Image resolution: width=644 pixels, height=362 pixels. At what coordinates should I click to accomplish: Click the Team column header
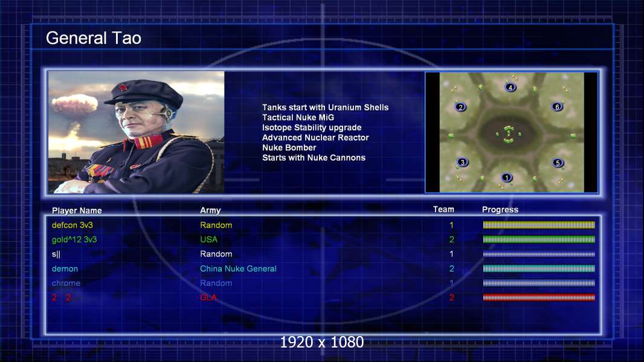coord(443,209)
